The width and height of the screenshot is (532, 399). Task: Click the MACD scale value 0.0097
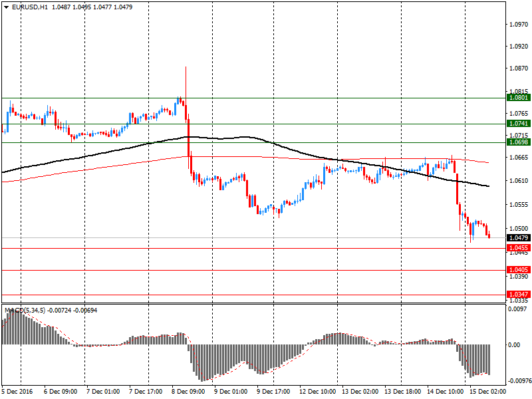tap(517, 309)
